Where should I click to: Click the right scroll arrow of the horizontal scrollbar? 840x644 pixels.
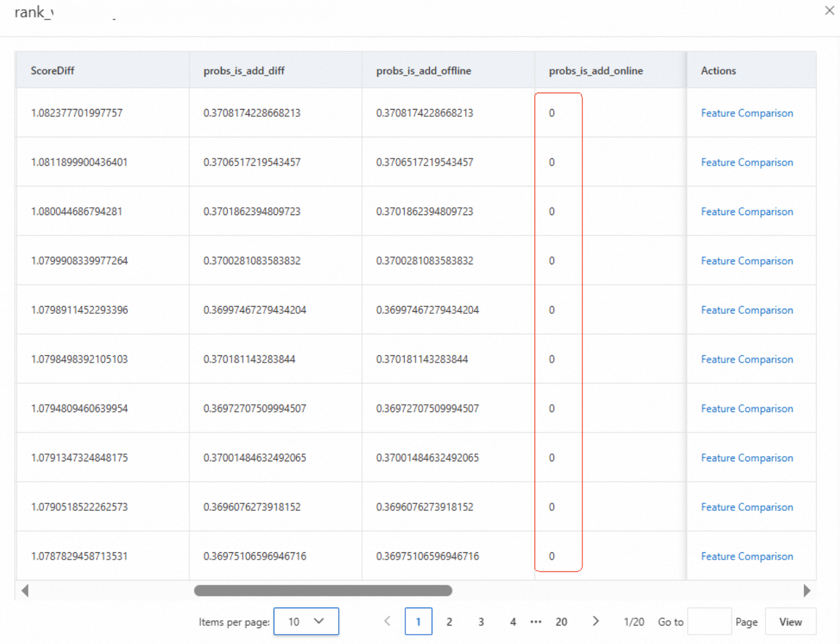[807, 591]
